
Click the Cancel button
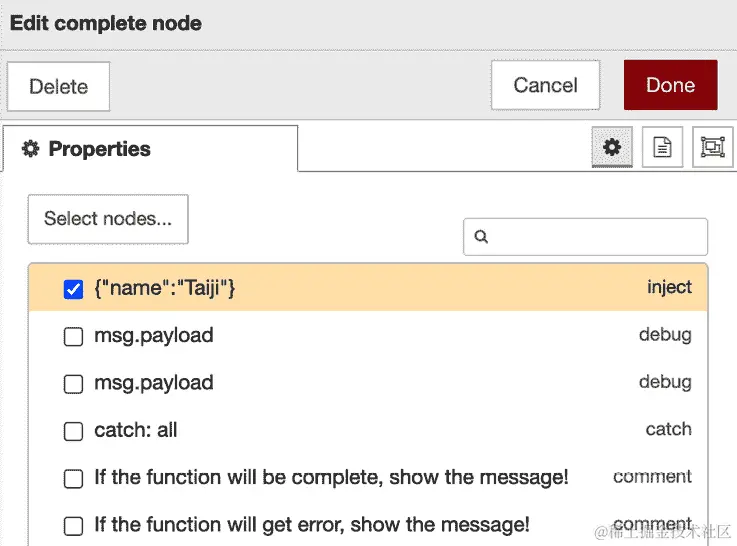point(545,85)
